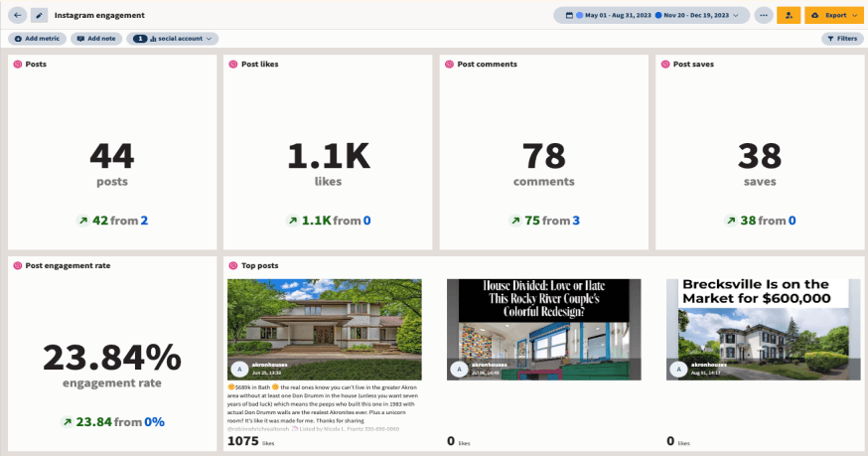Viewport: 868px width, 456px height.
Task: Click the Add metric button
Action: 38,39
